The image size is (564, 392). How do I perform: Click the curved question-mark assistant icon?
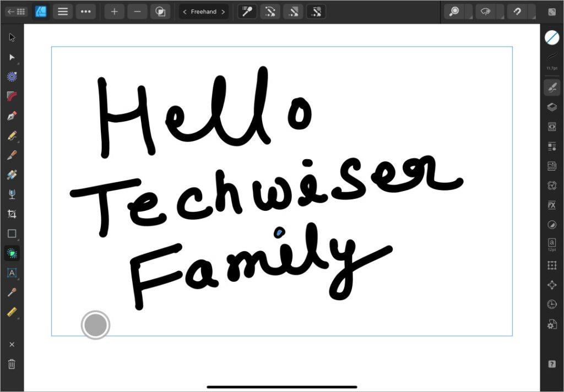pyautogui.click(x=517, y=12)
